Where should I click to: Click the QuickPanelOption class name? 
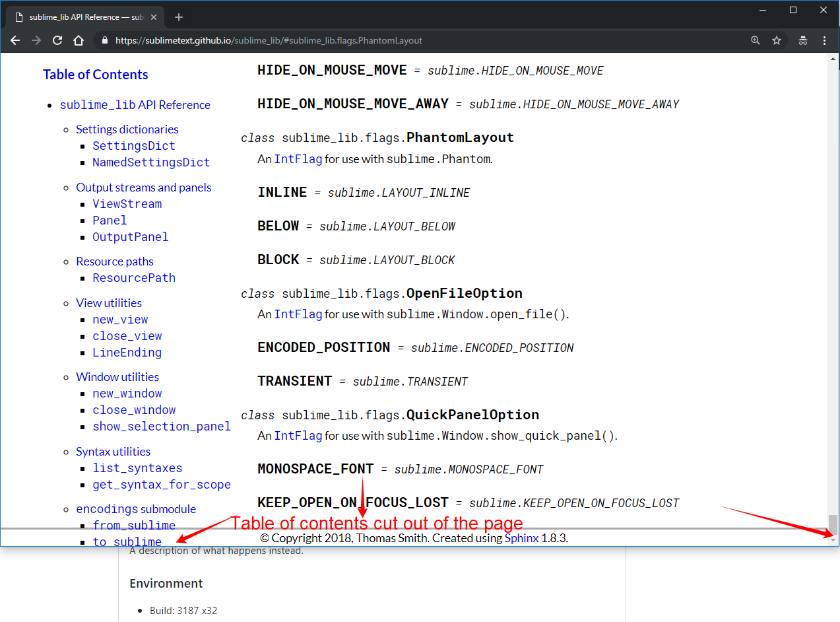coord(473,415)
